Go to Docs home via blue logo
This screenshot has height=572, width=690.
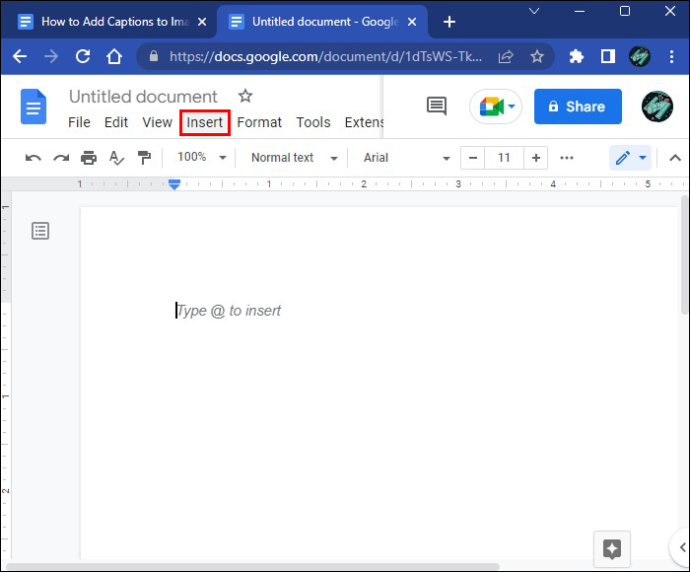(x=33, y=106)
